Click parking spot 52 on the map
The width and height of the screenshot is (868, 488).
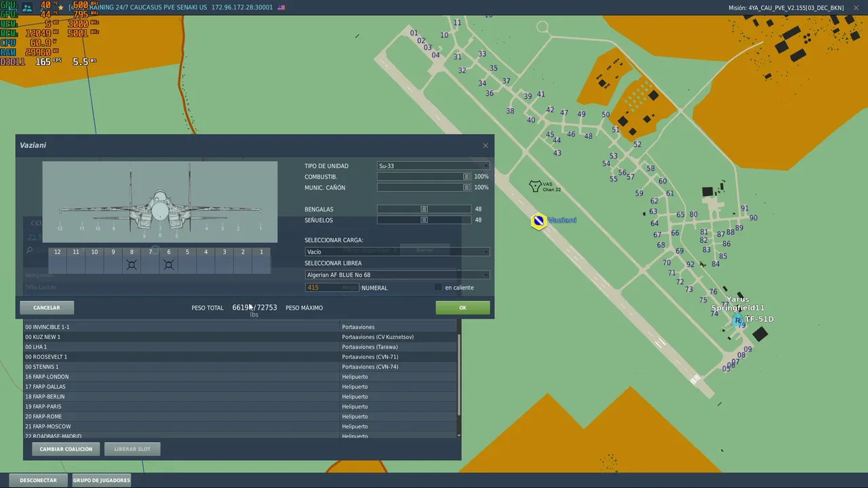click(x=637, y=144)
